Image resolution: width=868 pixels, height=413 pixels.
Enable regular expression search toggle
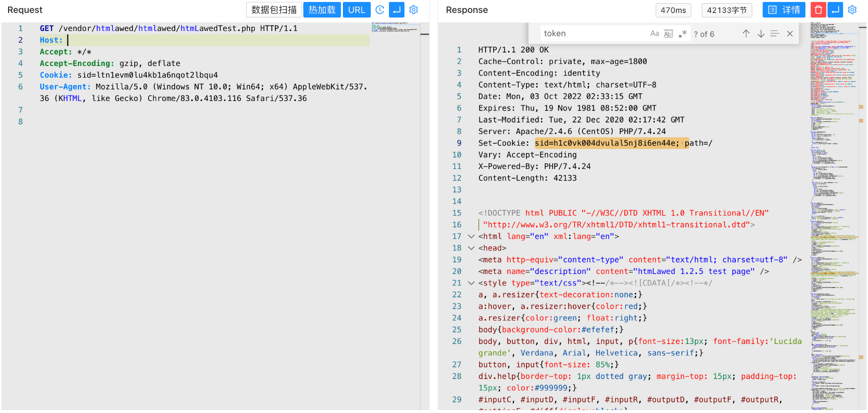682,33
